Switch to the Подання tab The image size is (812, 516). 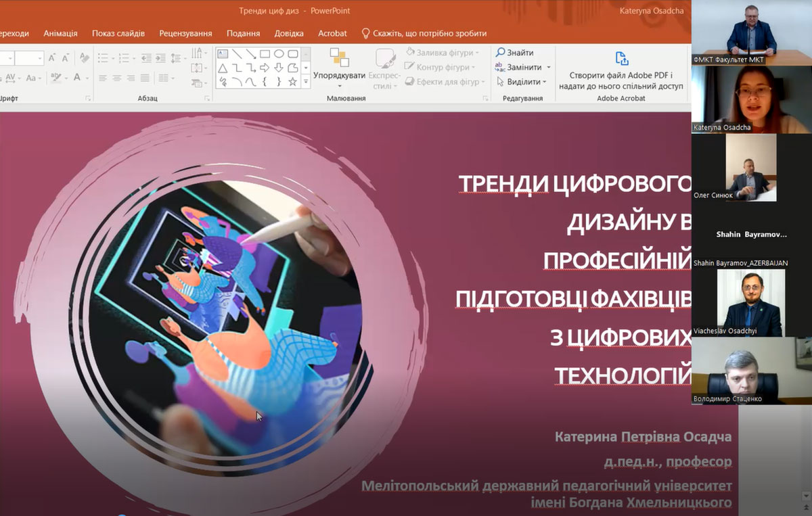click(243, 33)
